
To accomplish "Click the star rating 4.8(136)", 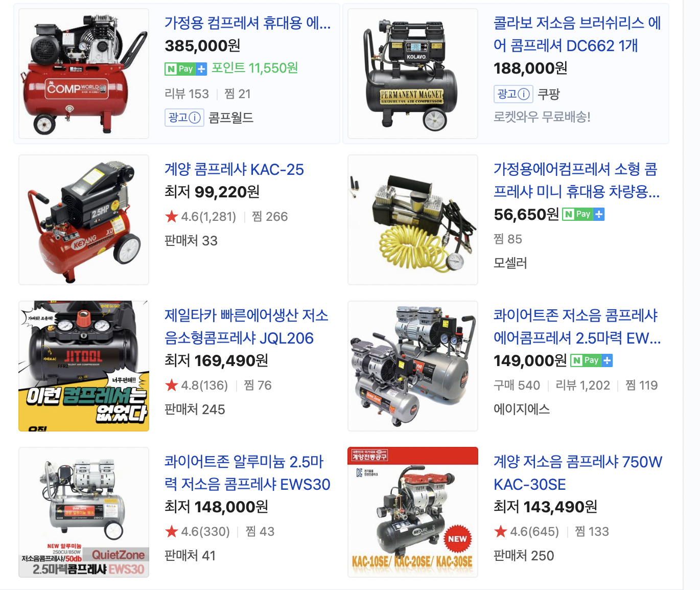I will click(197, 385).
